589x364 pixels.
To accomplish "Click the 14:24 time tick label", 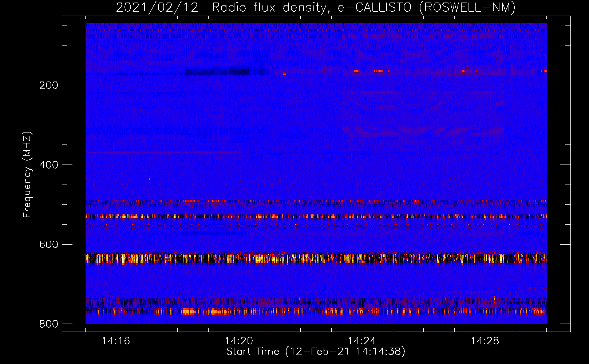I will [x=362, y=341].
